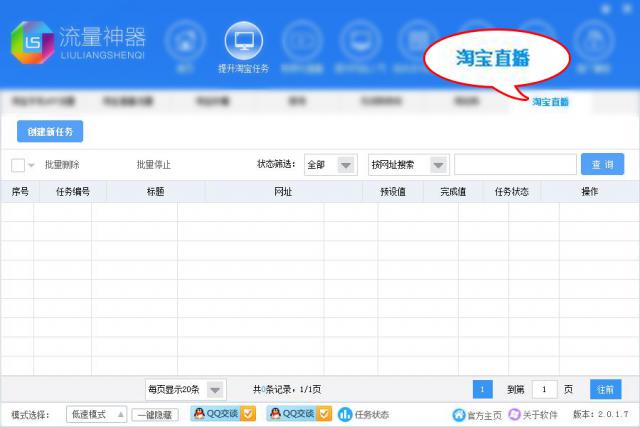Click the 一键隐藏 button
Image resolution: width=640 pixels, height=427 pixels.
click(x=155, y=415)
